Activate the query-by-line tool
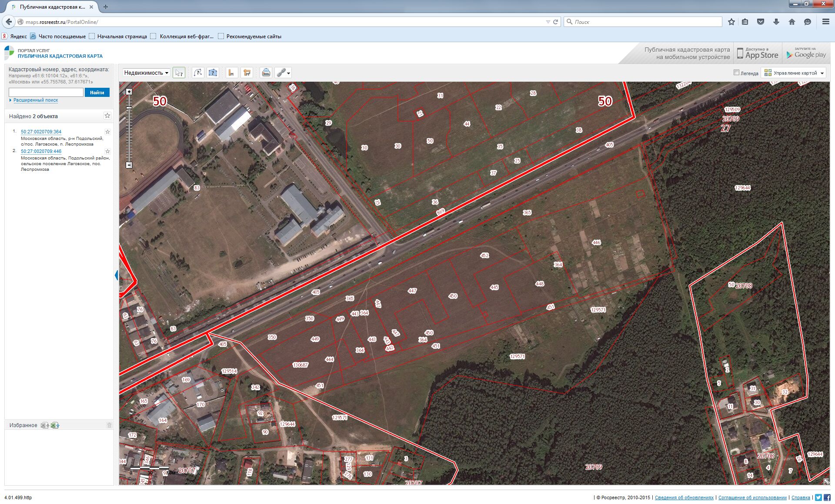This screenshot has height=504, width=835. pos(198,73)
